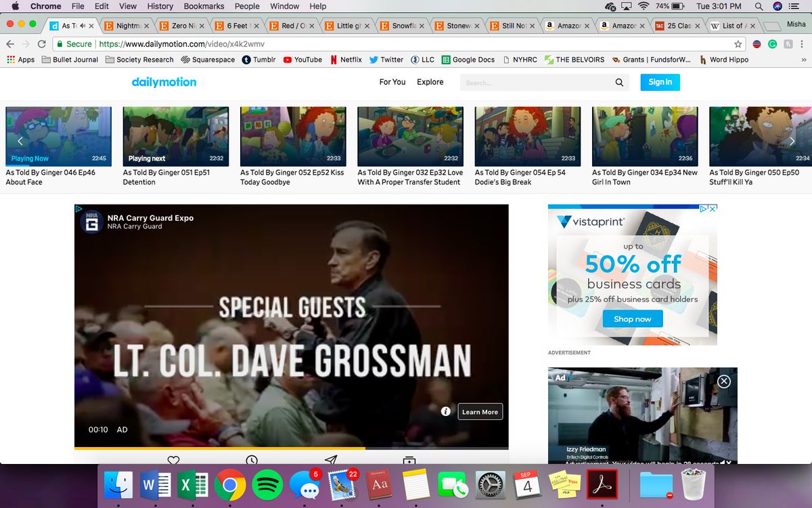Image resolution: width=812 pixels, height=508 pixels.
Task: Open Stickies from the Dock
Action: pos(565,485)
